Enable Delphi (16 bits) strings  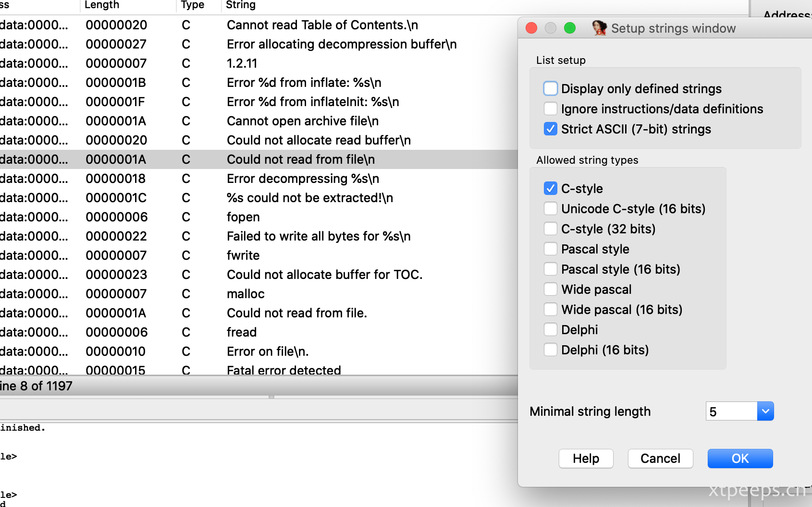(x=551, y=350)
